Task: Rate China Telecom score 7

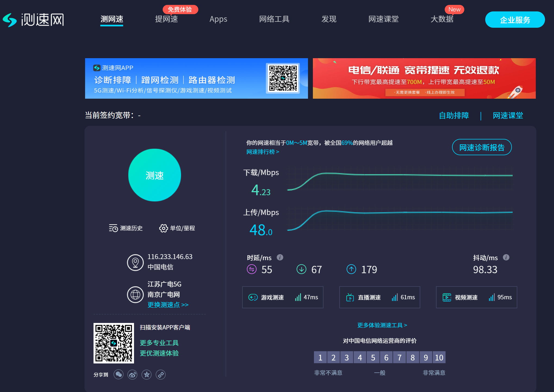Action: (x=400, y=357)
